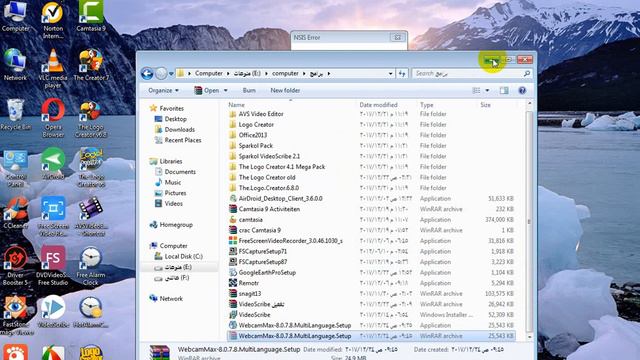Click the NSIS Error window title
The width and height of the screenshot is (640, 360).
307,38
